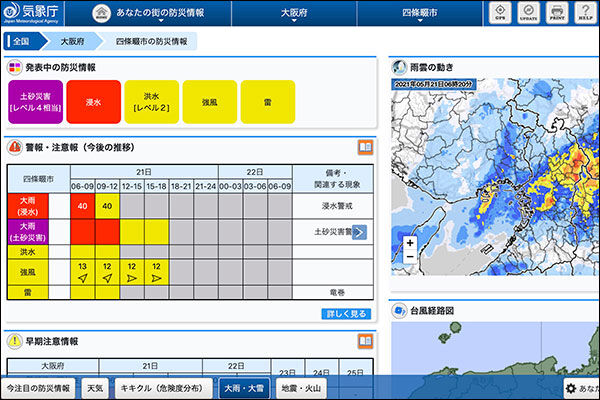This screenshot has height=400, width=600.
Task: Click the 浸水警戒 remark text
Action: pyautogui.click(x=337, y=206)
